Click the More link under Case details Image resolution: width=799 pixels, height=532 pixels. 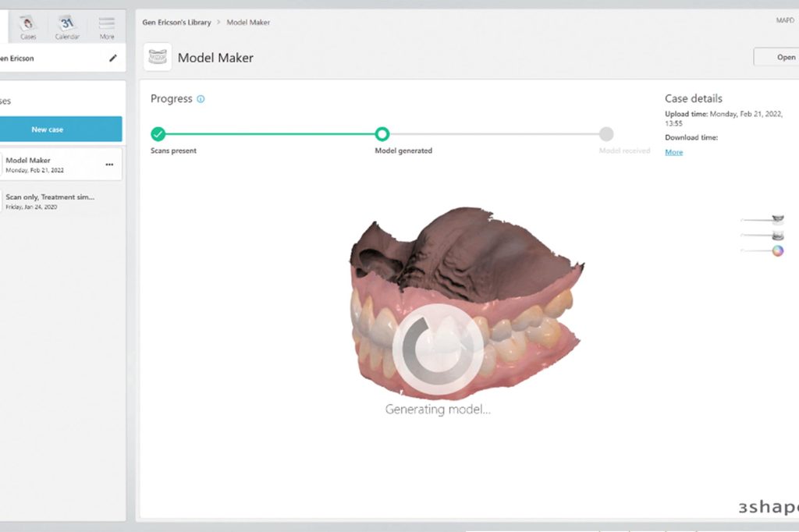[x=673, y=152]
